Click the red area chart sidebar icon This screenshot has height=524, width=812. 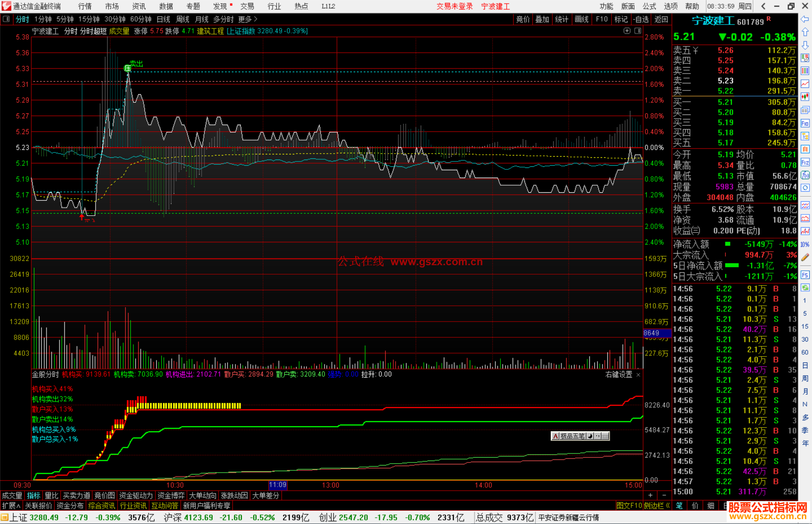805,218
